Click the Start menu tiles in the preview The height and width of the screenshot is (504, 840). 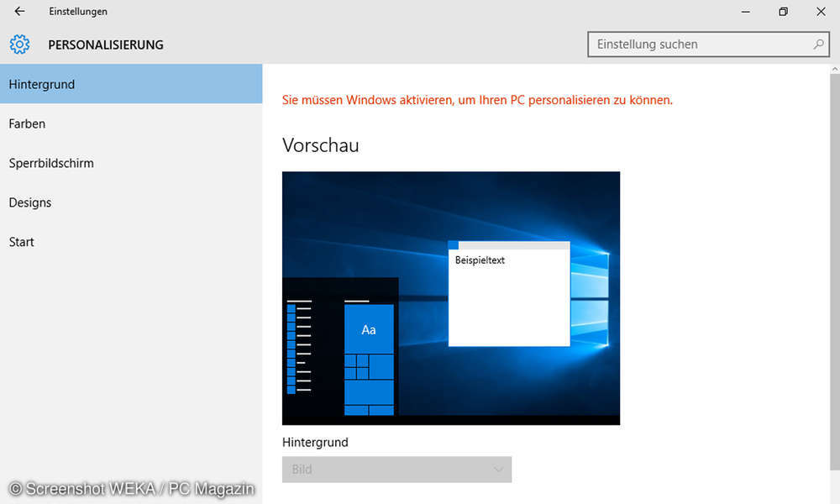point(368,378)
